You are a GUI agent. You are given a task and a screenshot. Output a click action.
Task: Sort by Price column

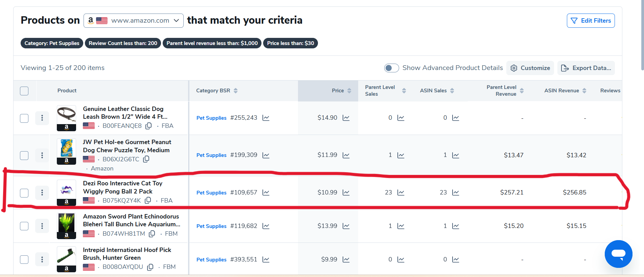(x=349, y=91)
